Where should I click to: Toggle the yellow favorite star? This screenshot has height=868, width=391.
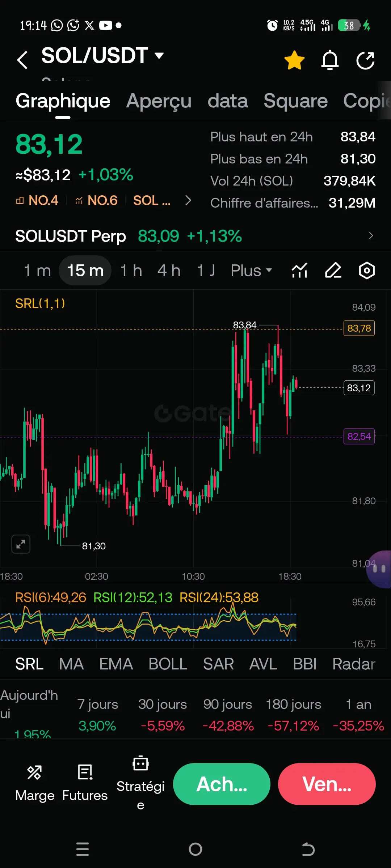[294, 60]
